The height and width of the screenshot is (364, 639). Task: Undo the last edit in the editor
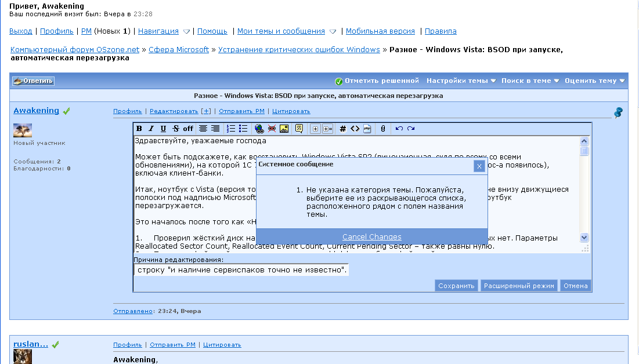(x=399, y=129)
